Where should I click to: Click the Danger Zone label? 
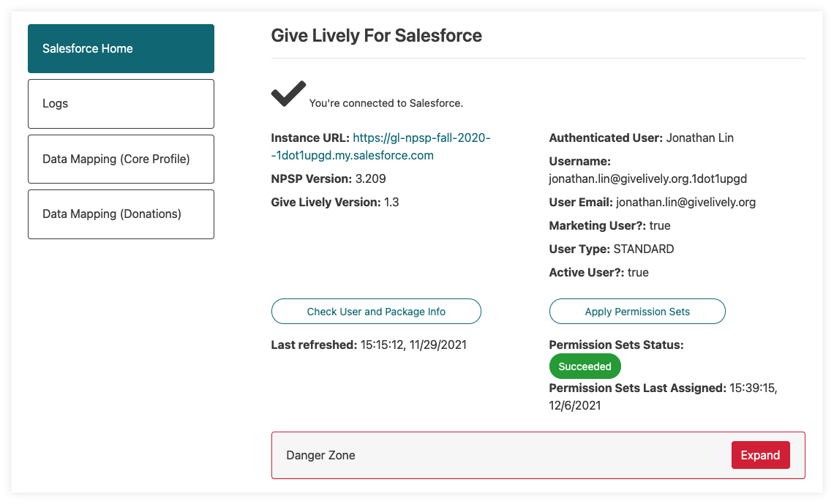[320, 455]
